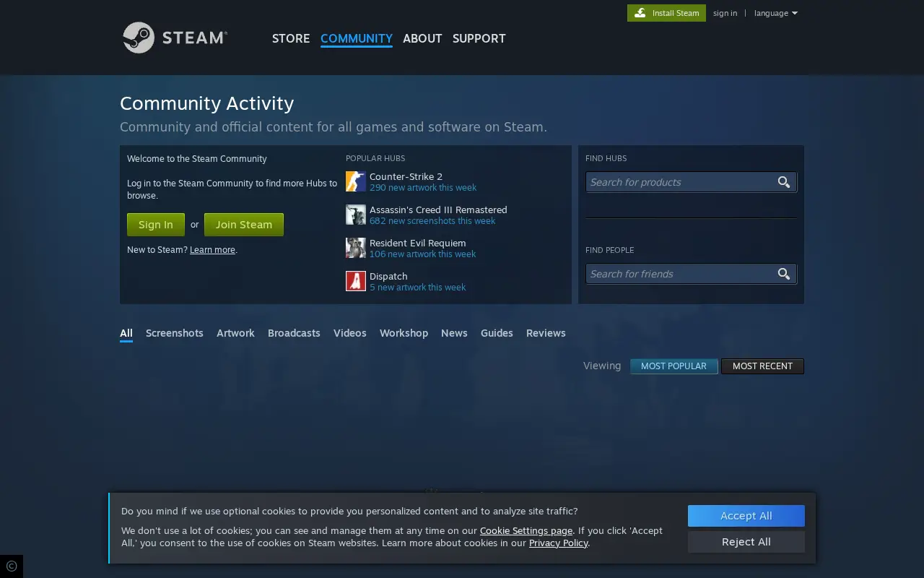This screenshot has height=578, width=924.
Task: Open the Resident Evil Requiem hub icon
Action: point(356,248)
